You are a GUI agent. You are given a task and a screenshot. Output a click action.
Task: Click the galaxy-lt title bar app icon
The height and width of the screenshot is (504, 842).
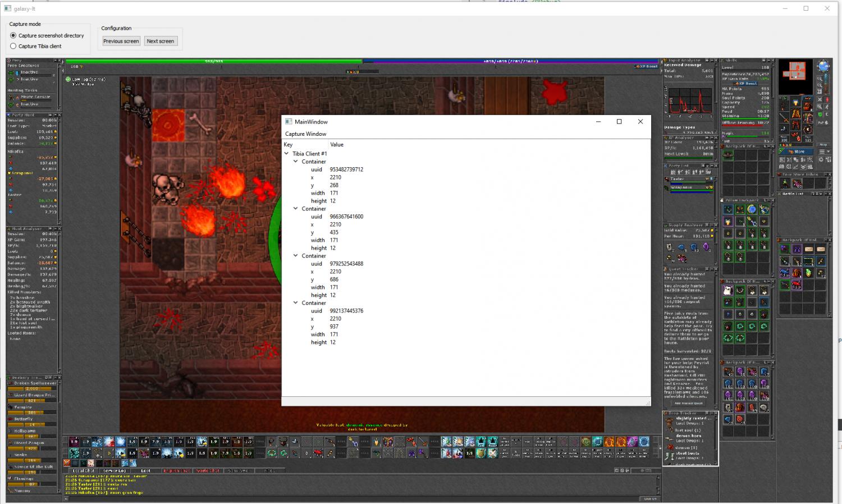click(x=7, y=8)
